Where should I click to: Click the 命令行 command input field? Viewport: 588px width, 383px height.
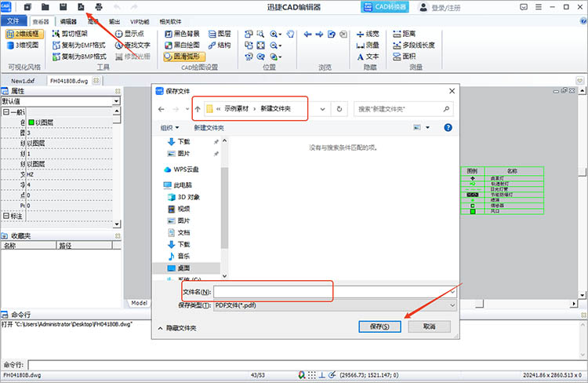(306, 365)
